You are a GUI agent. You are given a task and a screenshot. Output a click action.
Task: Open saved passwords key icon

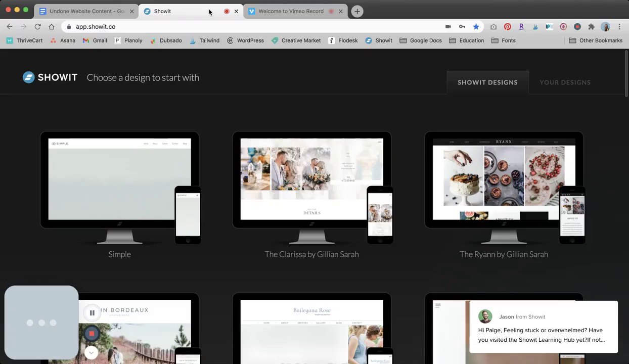(x=462, y=27)
